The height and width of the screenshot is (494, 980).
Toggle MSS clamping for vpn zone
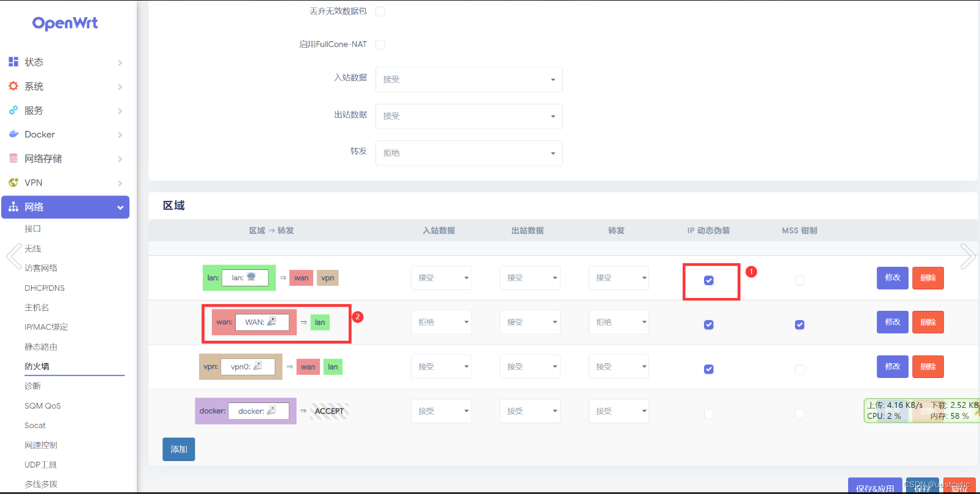(x=800, y=369)
